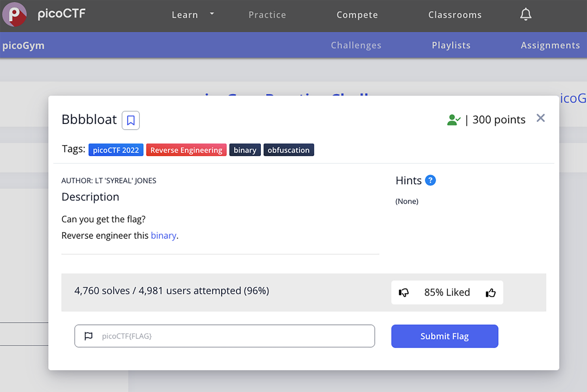Switch to the Playlists tab
587x392 pixels.
[451, 45]
